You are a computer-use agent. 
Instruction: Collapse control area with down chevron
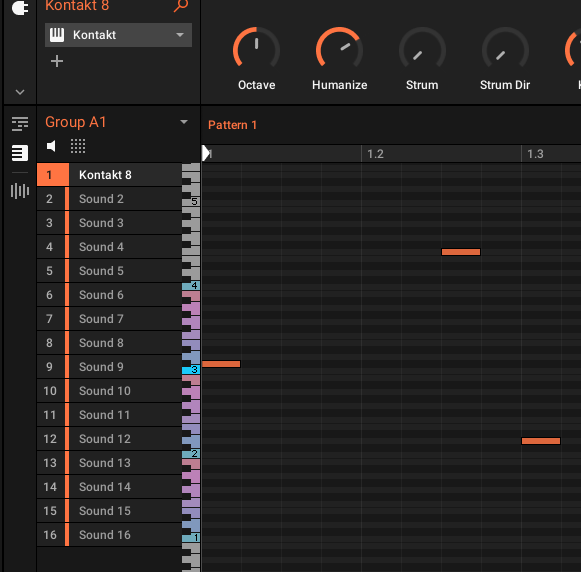(20, 92)
